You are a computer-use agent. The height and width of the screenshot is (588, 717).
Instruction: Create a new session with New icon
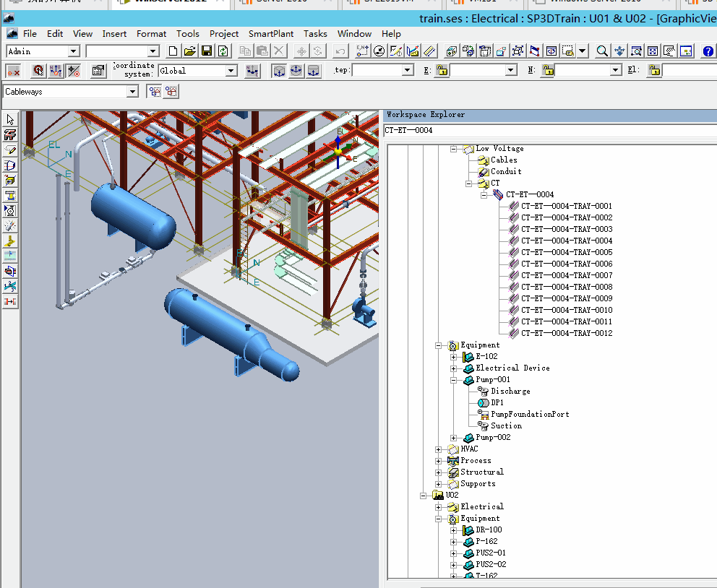point(173,51)
